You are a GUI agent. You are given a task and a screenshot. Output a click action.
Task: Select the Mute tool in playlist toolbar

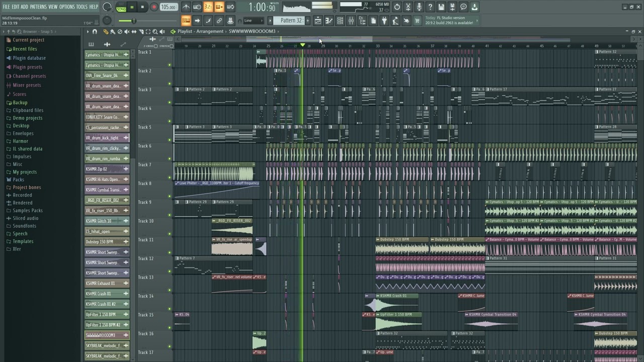click(127, 32)
